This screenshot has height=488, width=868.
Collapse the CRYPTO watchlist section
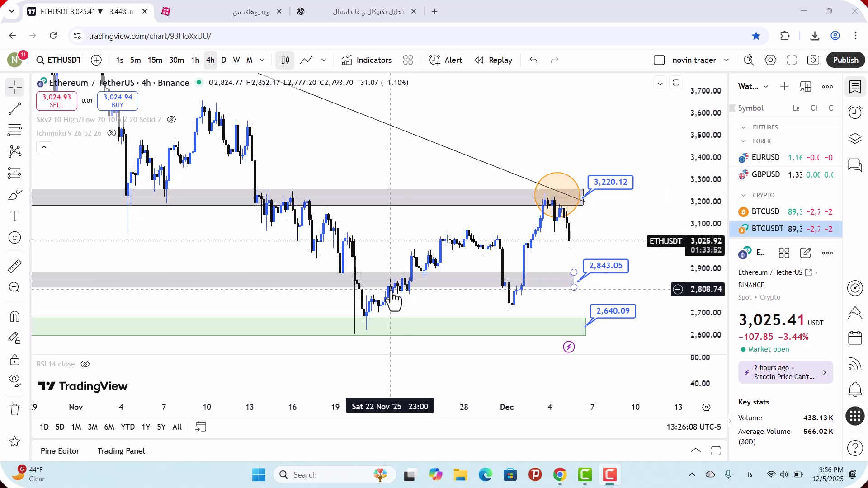pyautogui.click(x=743, y=196)
